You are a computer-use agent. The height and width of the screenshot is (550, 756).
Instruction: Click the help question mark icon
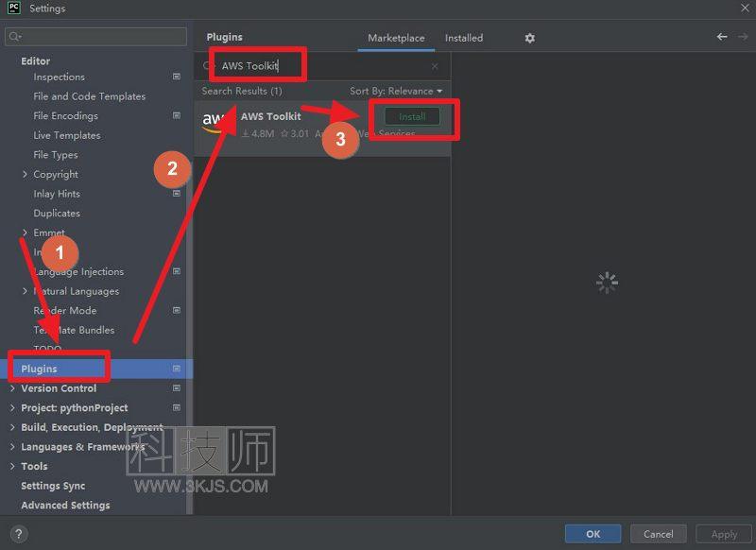click(x=19, y=534)
